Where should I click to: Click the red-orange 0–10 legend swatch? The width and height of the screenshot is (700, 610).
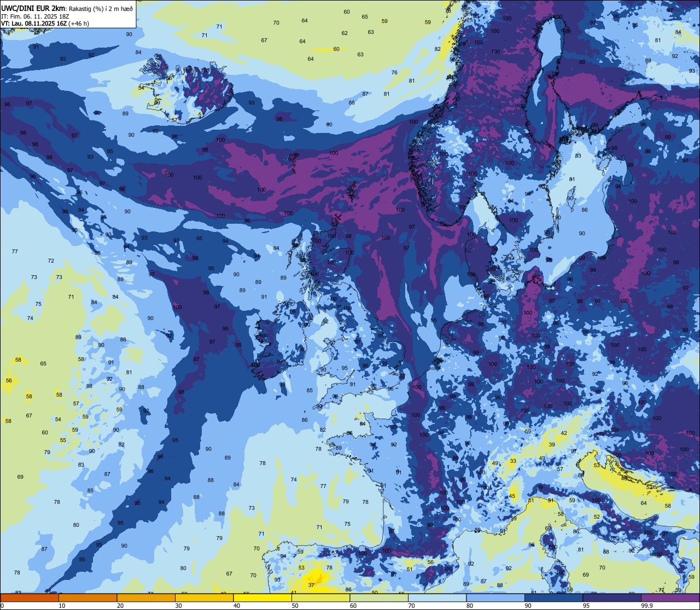pos(29,597)
